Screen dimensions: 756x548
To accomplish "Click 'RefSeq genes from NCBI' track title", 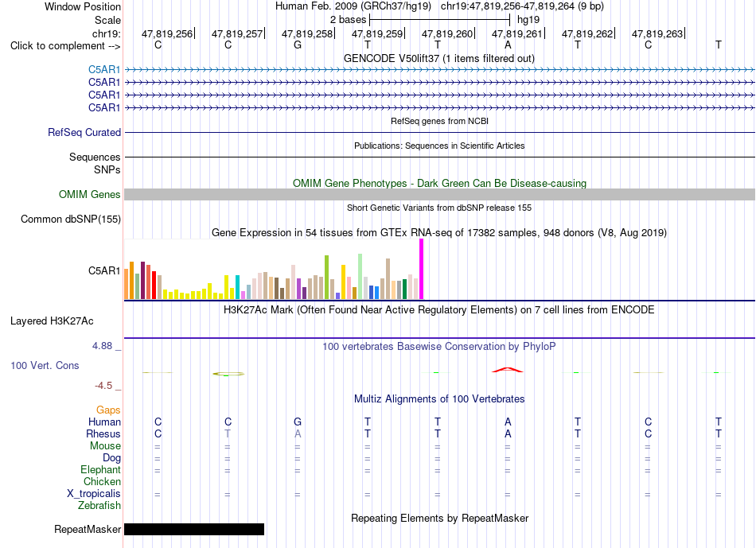I will [439, 121].
